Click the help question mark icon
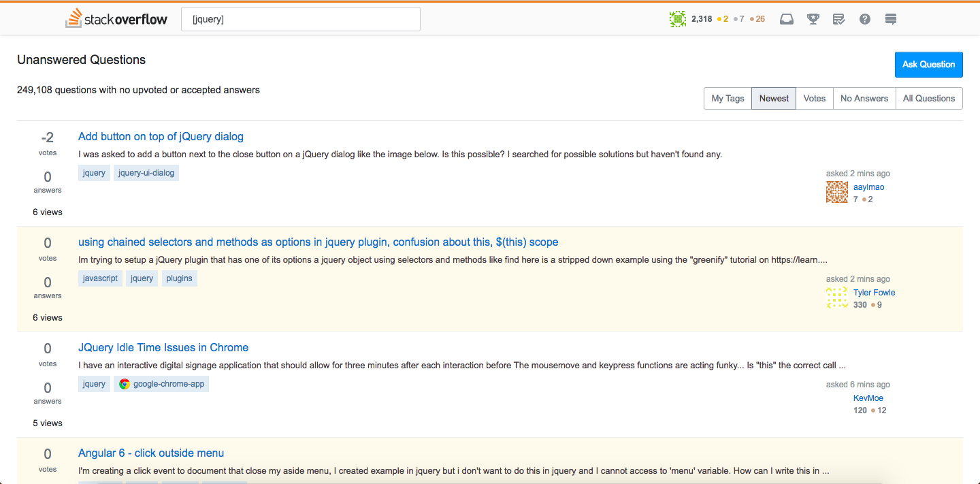Viewport: 980px width, 484px height. (864, 18)
